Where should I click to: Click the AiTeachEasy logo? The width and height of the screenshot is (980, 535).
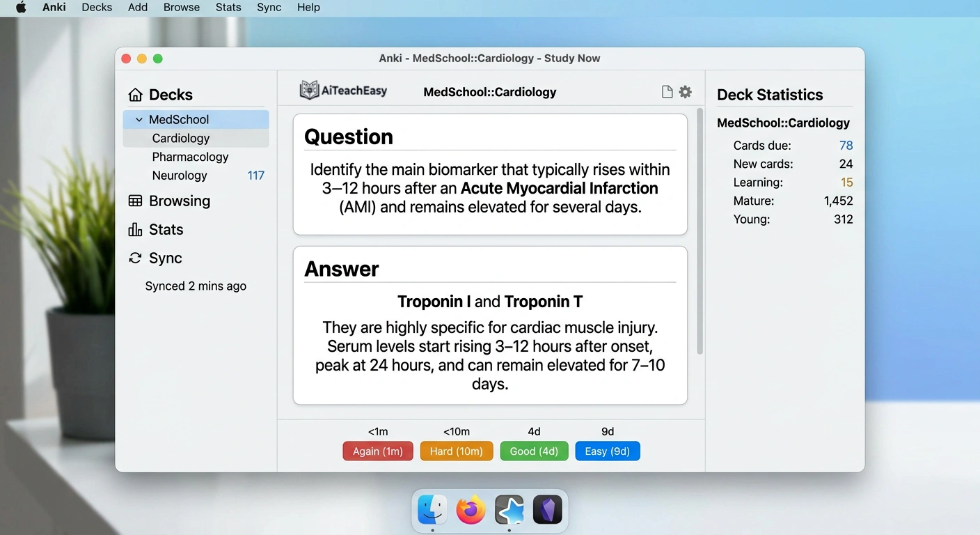coord(343,91)
